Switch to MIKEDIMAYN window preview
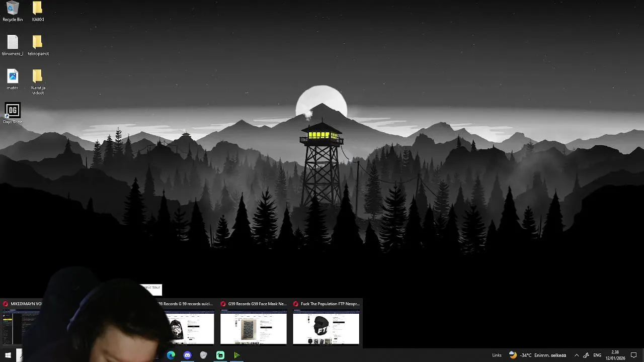 pos(21,323)
